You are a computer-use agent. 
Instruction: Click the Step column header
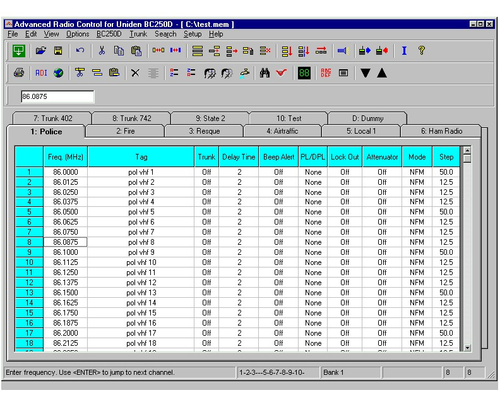tap(446, 157)
